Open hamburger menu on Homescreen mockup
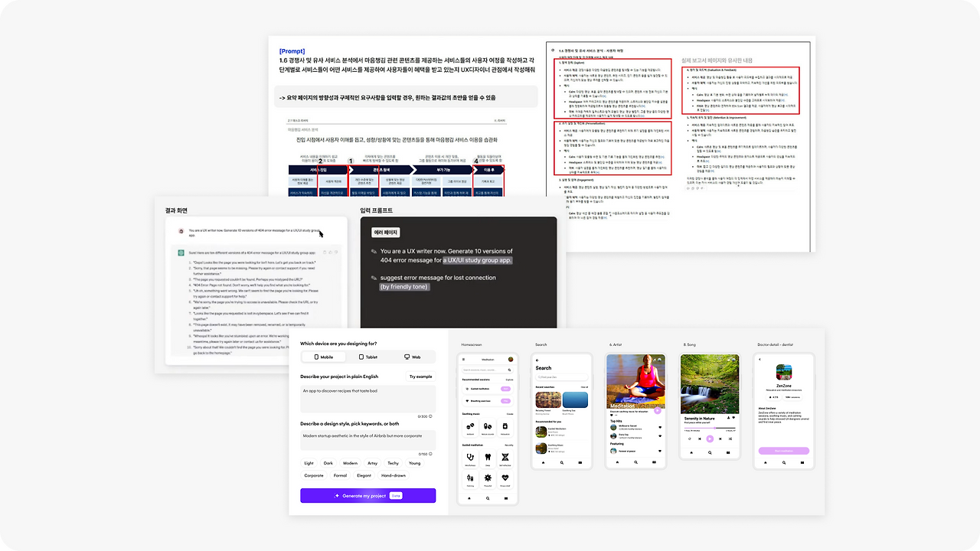The image size is (980, 551). [x=463, y=360]
